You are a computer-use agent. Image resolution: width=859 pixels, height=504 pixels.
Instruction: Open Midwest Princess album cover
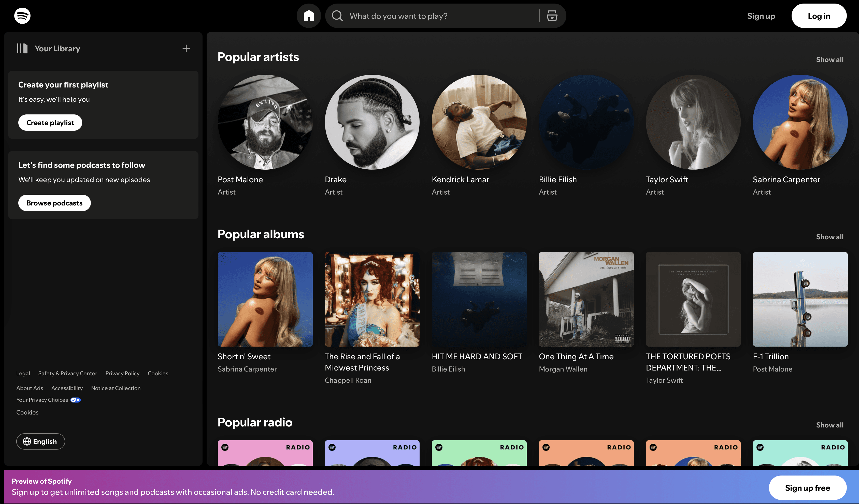tap(372, 299)
